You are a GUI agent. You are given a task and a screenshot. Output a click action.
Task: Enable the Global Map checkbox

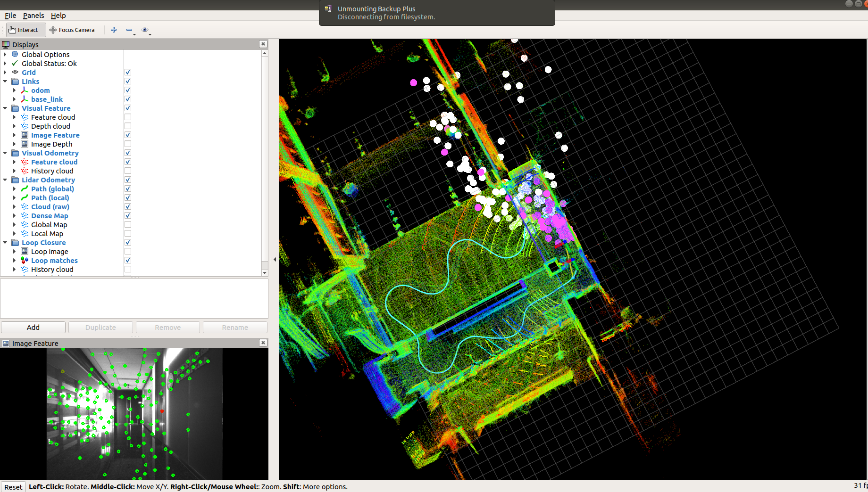pos(128,224)
